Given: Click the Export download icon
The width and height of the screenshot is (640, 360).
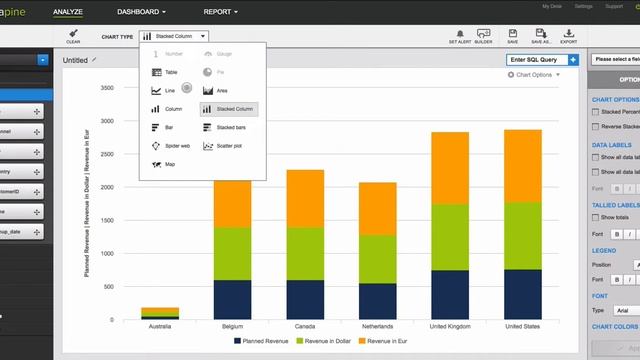Looking at the screenshot, I should coord(569,33).
